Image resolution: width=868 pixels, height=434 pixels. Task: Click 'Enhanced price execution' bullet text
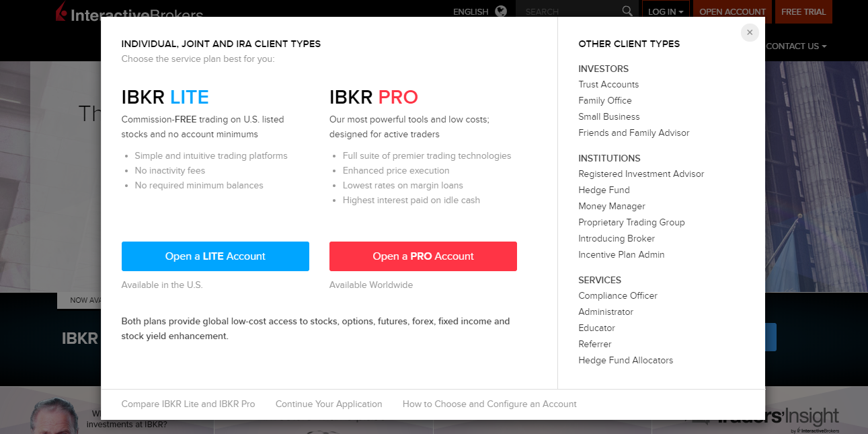pyautogui.click(x=396, y=170)
